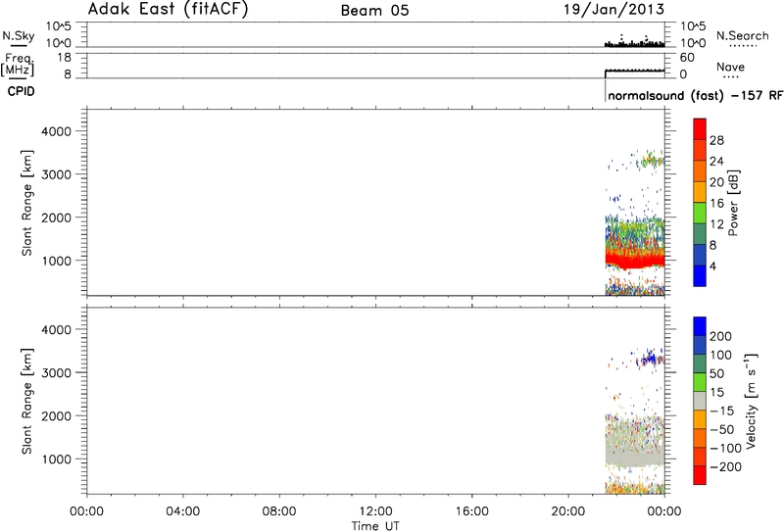Click the 'Beam 05' label
784x532 pixels.
[374, 11]
